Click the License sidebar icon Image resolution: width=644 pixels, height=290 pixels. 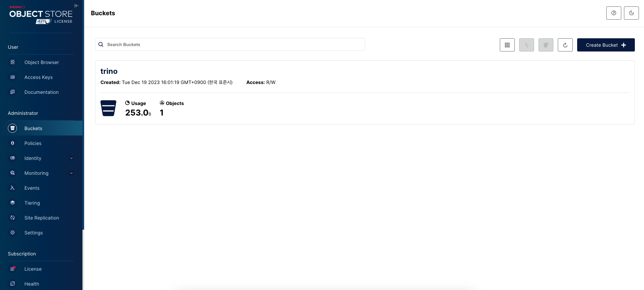13,269
